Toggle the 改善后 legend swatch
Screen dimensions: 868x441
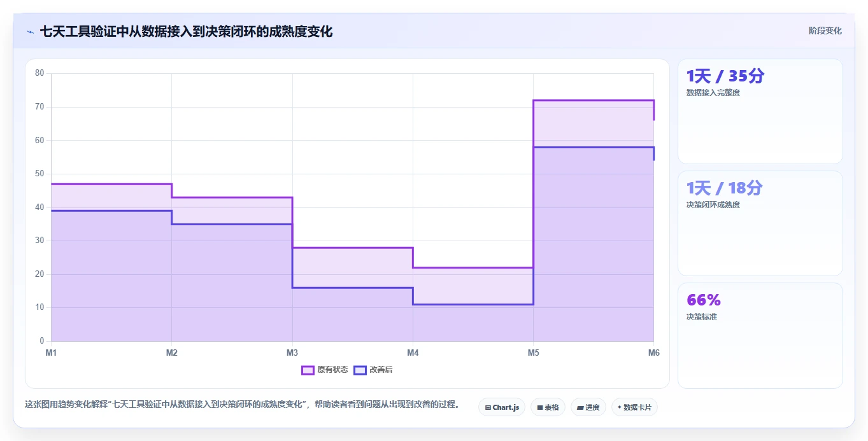pyautogui.click(x=360, y=370)
